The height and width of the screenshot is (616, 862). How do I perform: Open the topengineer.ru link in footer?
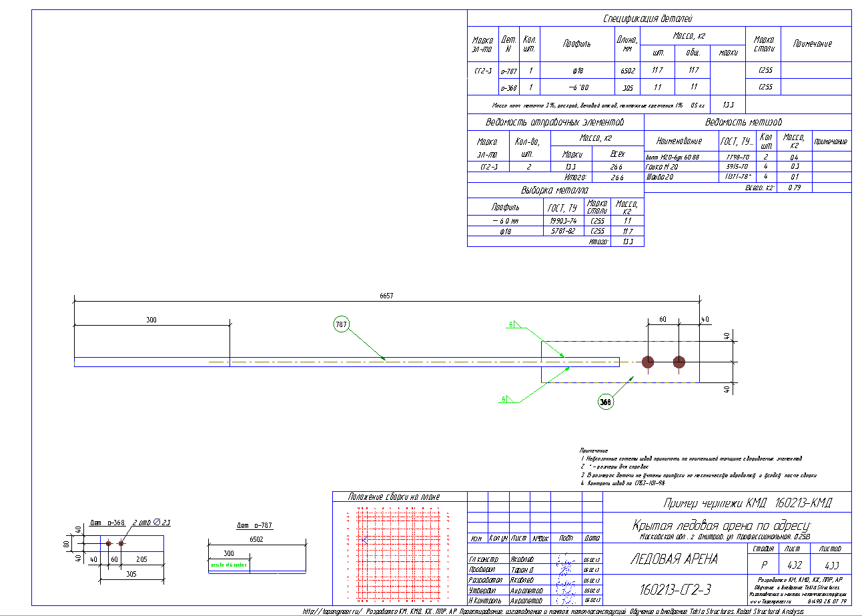333,611
